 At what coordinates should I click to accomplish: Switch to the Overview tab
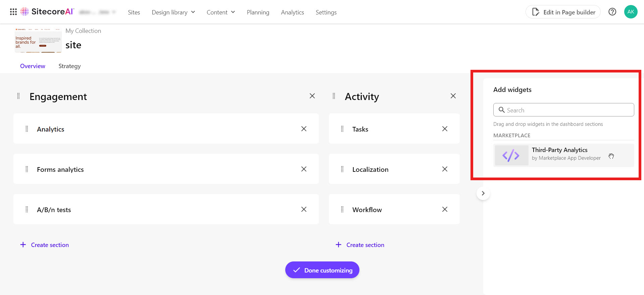tap(33, 66)
